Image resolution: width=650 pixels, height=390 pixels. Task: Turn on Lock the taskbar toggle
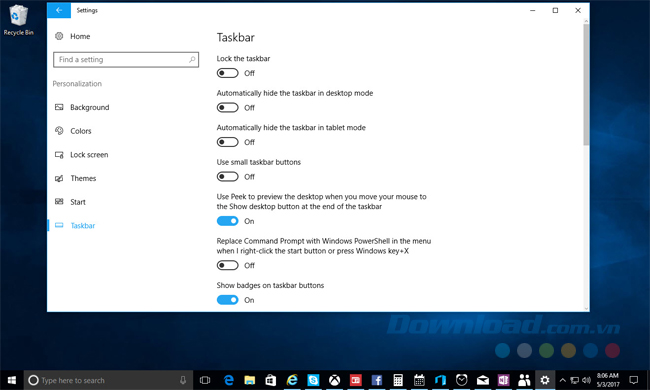tap(228, 73)
